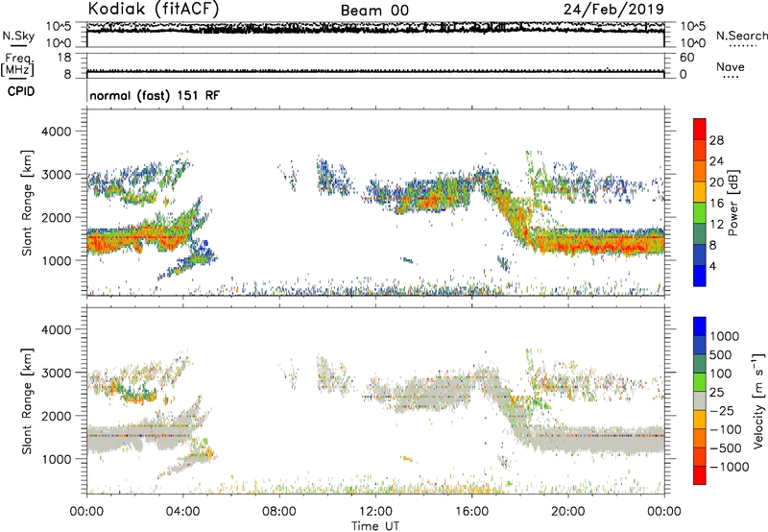
Task: Click the noise trace in top panel
Action: point(375,29)
